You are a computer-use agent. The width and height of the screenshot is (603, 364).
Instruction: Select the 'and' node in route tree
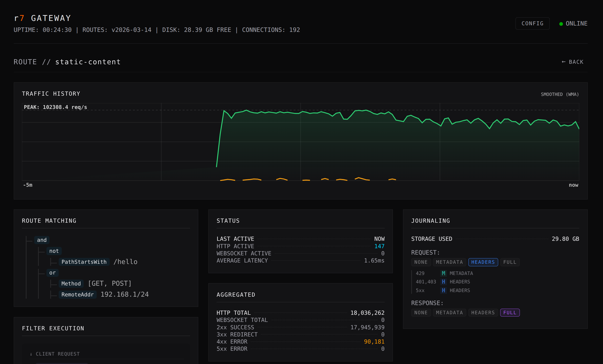click(x=42, y=240)
